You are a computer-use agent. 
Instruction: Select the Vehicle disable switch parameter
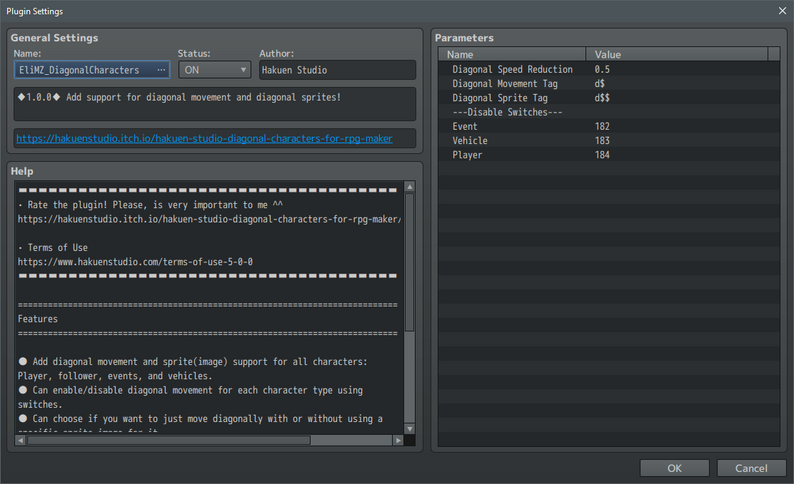[x=470, y=141]
